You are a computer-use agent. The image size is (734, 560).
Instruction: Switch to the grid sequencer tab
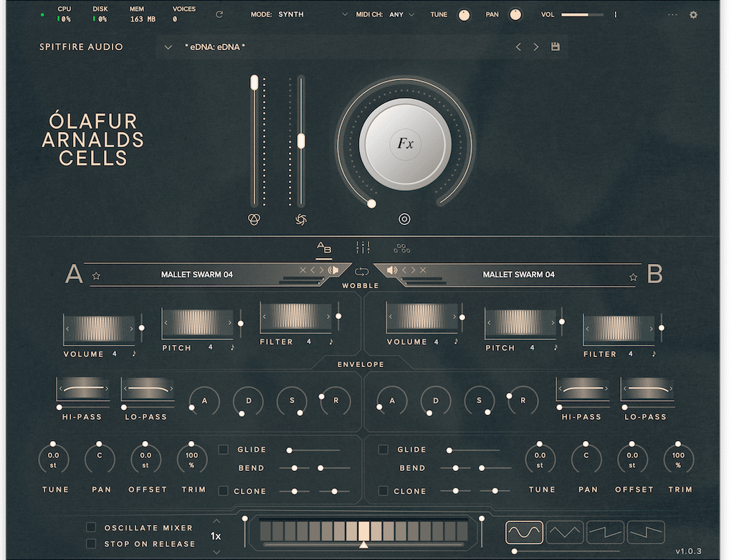pos(401,248)
